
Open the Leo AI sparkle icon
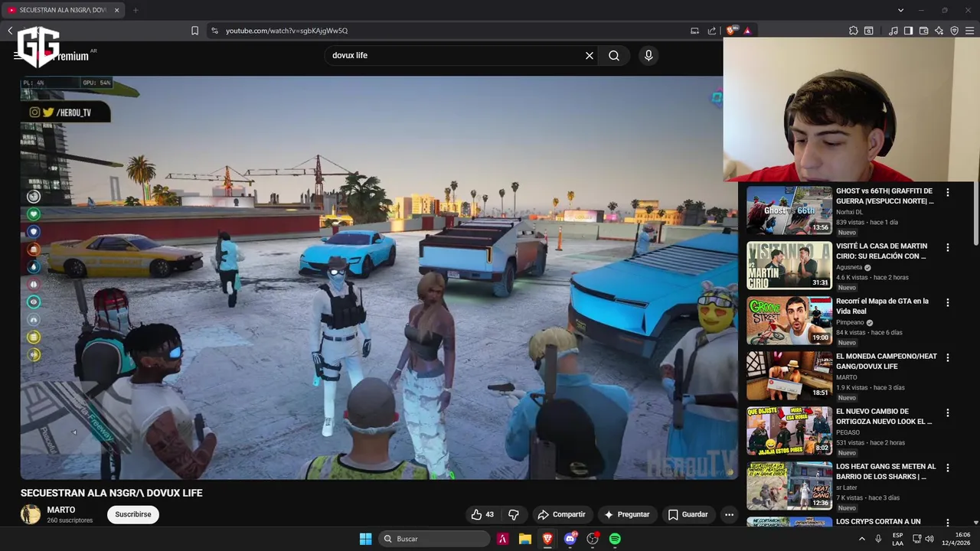point(939,31)
